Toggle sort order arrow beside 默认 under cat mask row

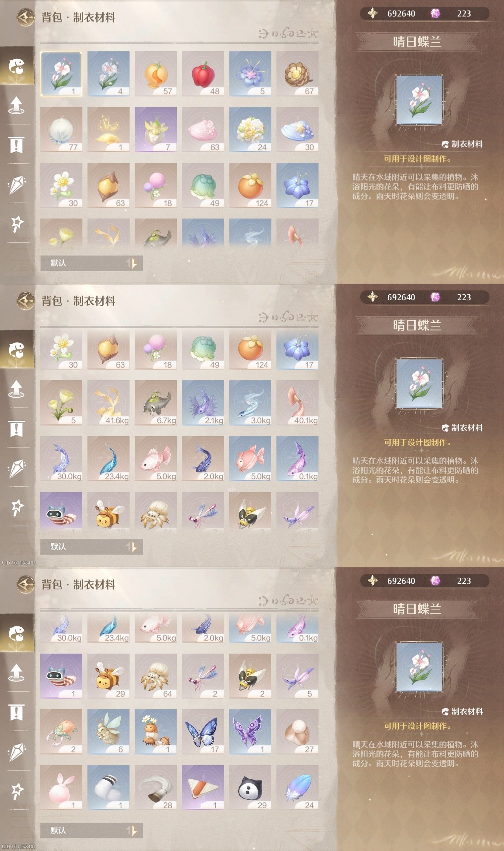point(132,831)
